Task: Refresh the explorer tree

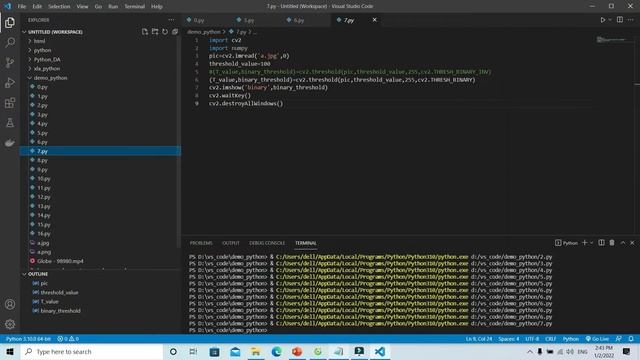Action: (x=165, y=32)
